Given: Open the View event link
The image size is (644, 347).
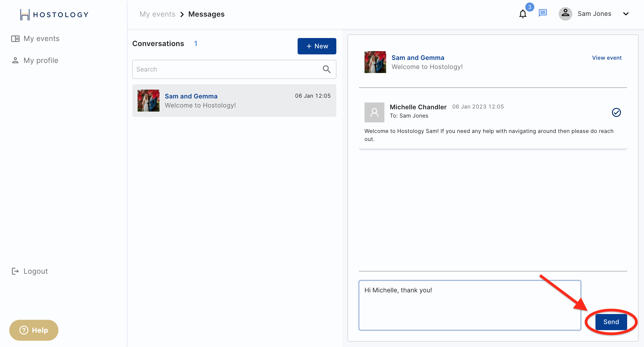Looking at the screenshot, I should point(607,58).
